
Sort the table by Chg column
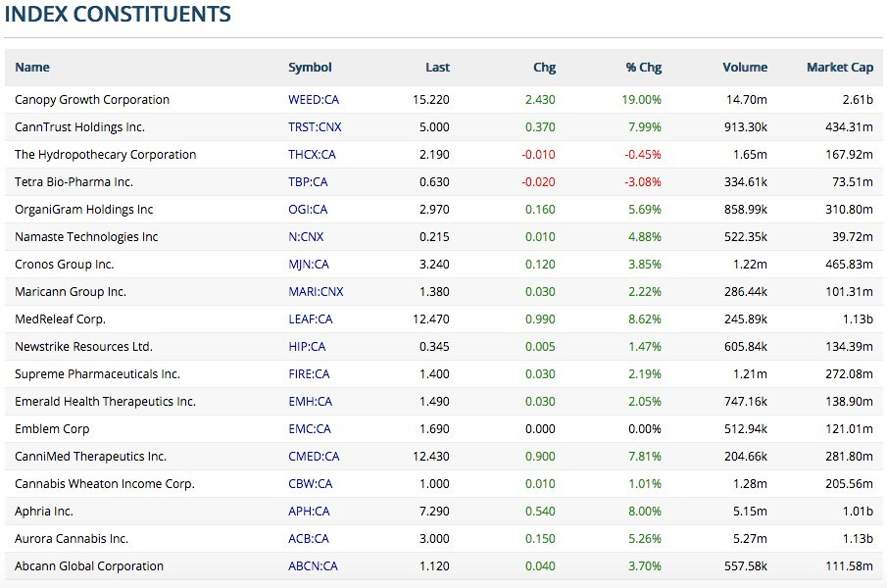tap(544, 68)
